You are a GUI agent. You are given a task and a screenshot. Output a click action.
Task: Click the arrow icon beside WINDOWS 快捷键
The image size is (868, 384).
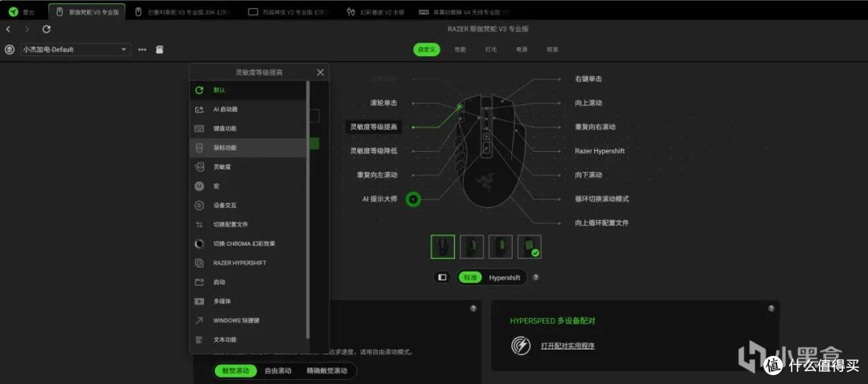click(199, 321)
